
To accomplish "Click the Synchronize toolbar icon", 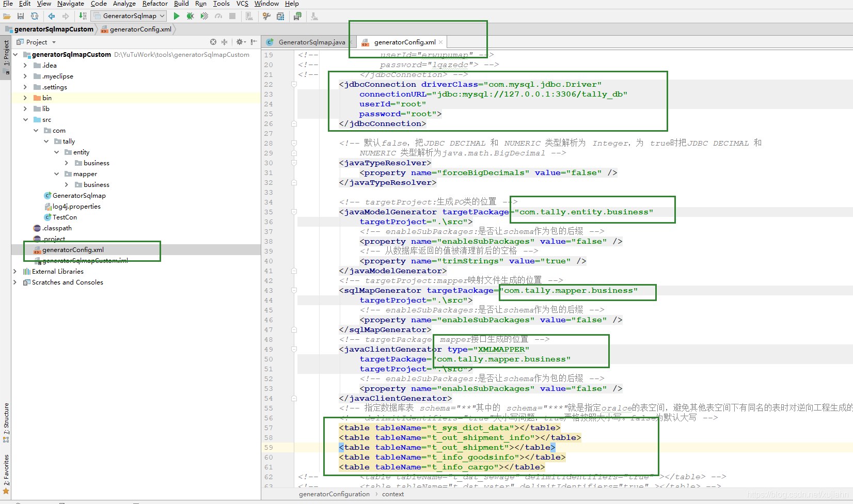I will click(x=35, y=16).
